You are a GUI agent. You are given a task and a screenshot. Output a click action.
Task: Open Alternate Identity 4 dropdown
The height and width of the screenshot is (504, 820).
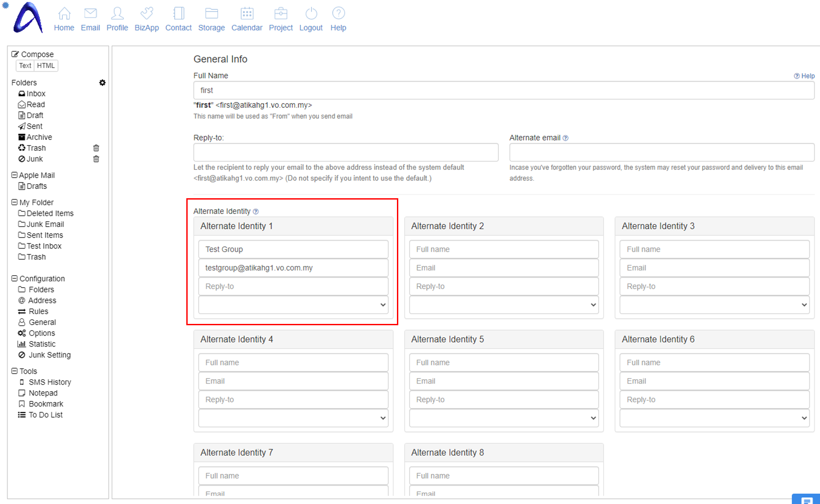pyautogui.click(x=293, y=418)
